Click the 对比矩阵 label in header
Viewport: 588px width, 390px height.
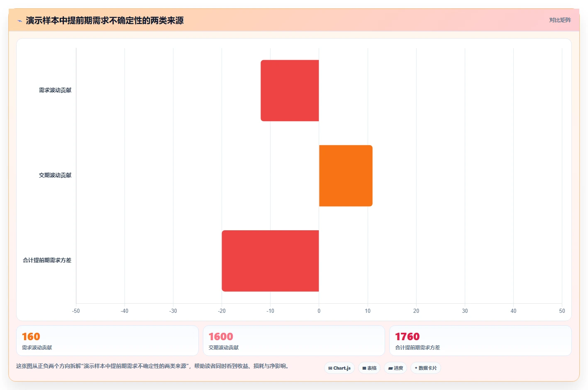tap(560, 20)
